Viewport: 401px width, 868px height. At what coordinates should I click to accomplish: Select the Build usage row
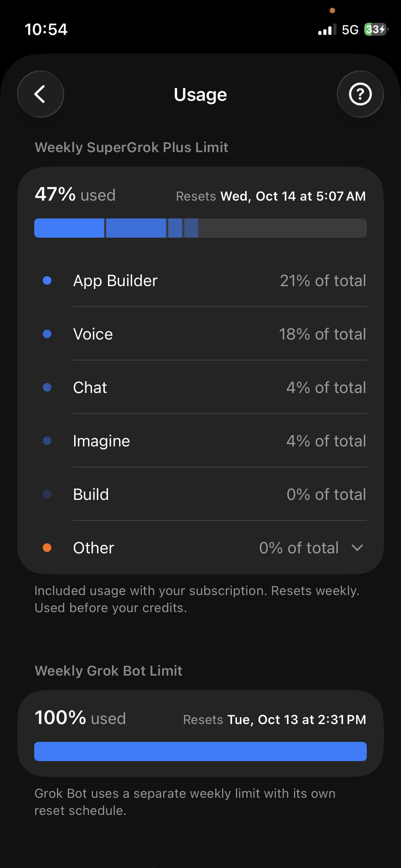[x=200, y=494]
